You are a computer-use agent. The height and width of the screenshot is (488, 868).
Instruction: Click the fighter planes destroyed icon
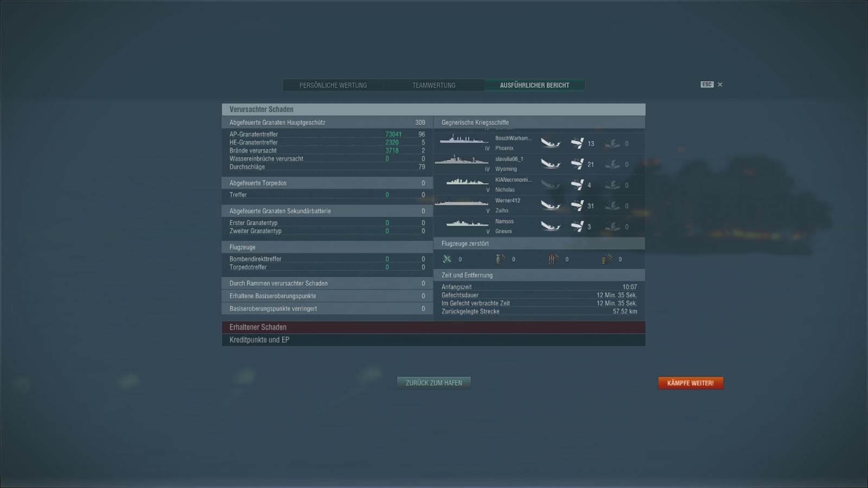447,259
